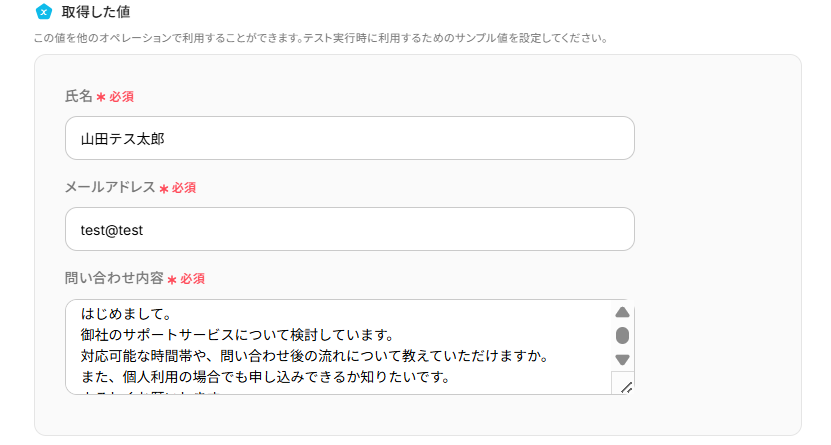
Task: Click the scrollbar thumb in the inquiry textarea
Action: pos(622,335)
